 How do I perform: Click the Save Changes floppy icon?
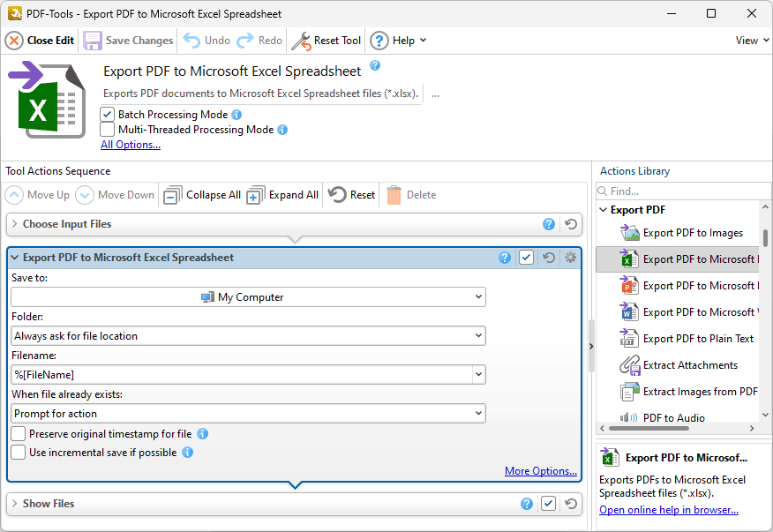(92, 41)
